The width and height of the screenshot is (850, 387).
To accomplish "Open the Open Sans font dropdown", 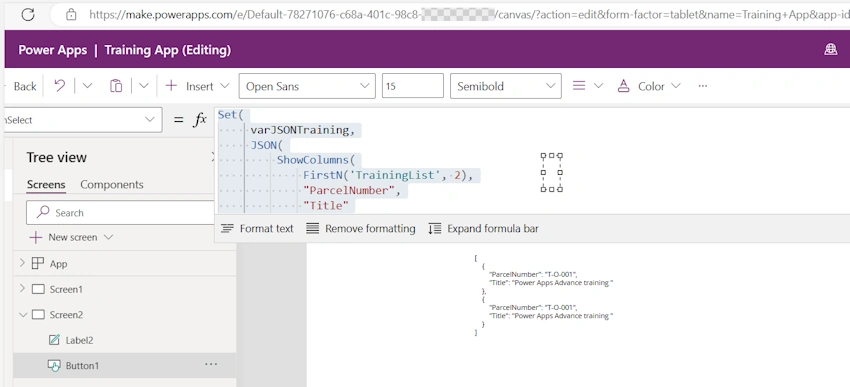I will [307, 86].
